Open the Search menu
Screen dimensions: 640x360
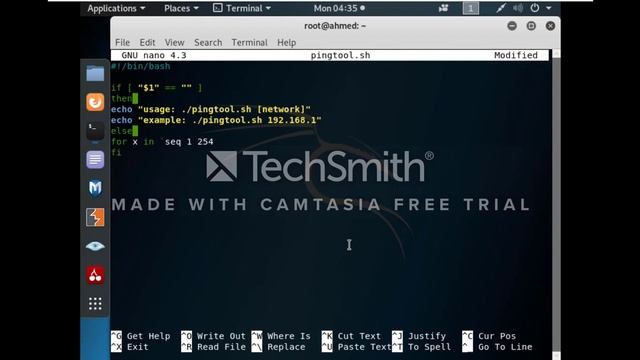coord(208,42)
